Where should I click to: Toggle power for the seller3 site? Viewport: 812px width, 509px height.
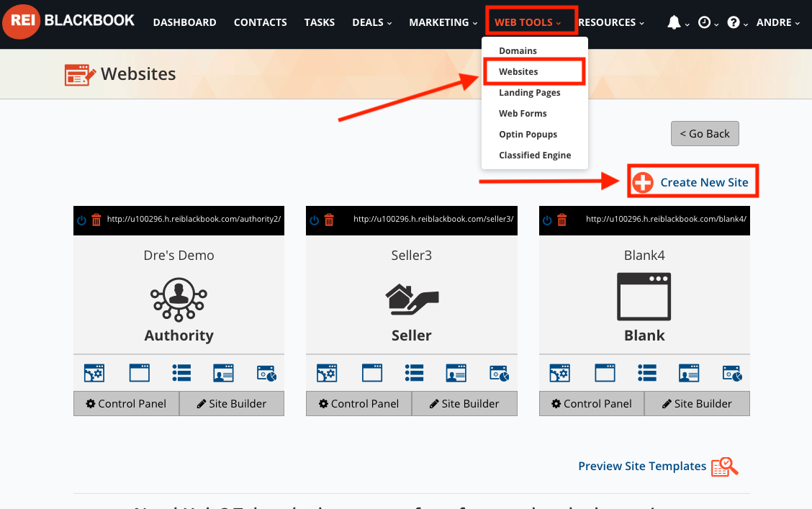point(315,220)
